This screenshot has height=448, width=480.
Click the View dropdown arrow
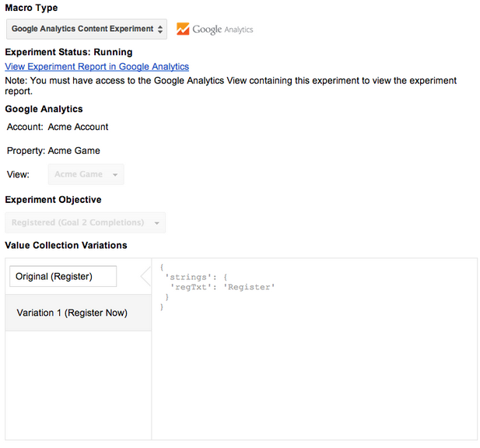click(x=115, y=175)
